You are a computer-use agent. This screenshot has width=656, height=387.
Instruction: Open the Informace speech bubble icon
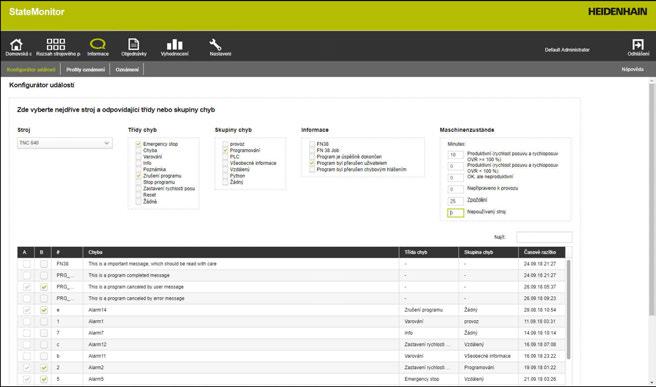[x=98, y=44]
